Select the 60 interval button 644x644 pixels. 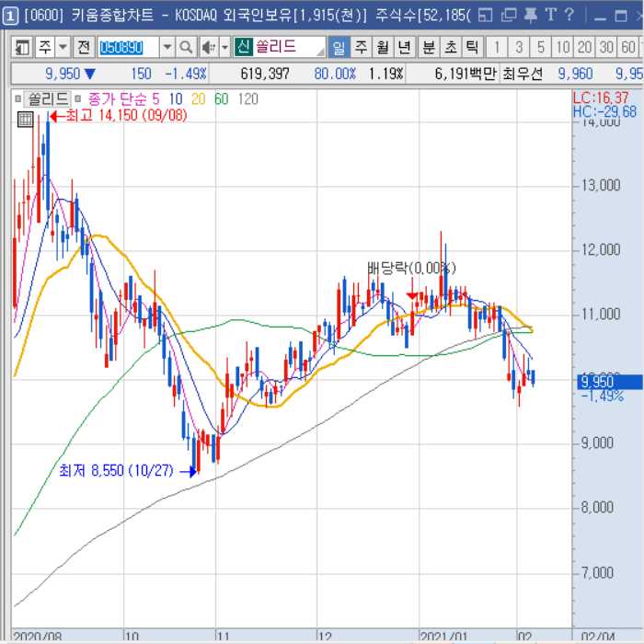point(628,48)
